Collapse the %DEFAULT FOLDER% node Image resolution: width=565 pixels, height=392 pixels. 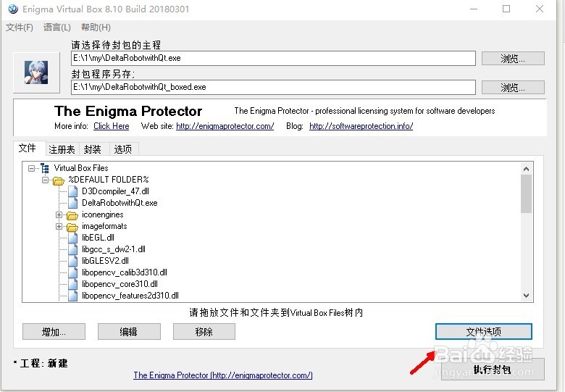click(45, 180)
